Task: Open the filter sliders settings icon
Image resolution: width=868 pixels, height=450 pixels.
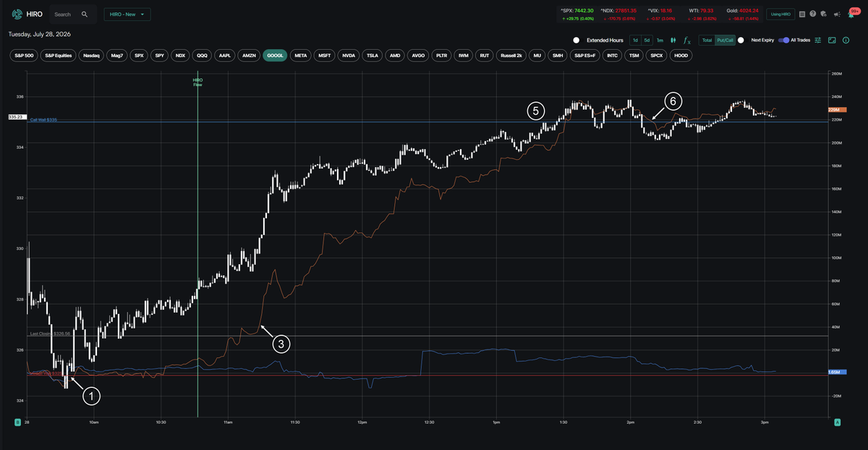Action: (x=818, y=41)
